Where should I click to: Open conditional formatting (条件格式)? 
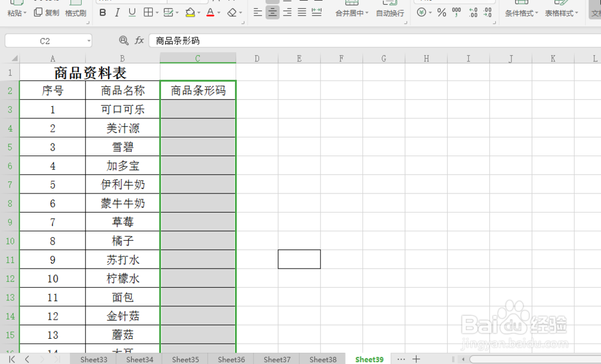[521, 13]
